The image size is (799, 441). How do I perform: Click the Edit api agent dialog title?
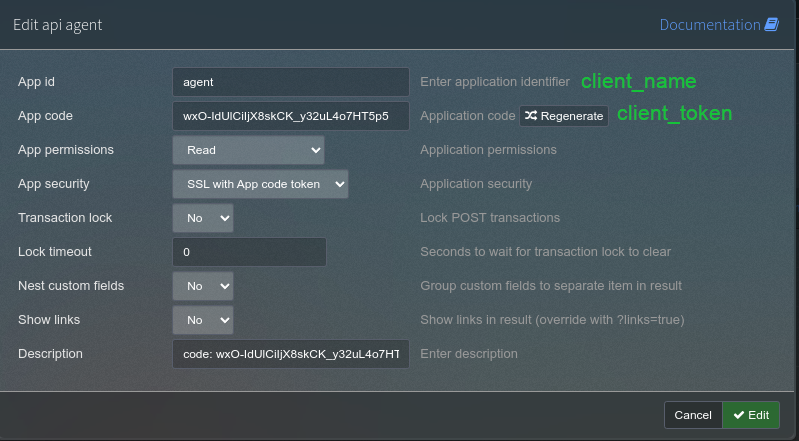point(57,25)
